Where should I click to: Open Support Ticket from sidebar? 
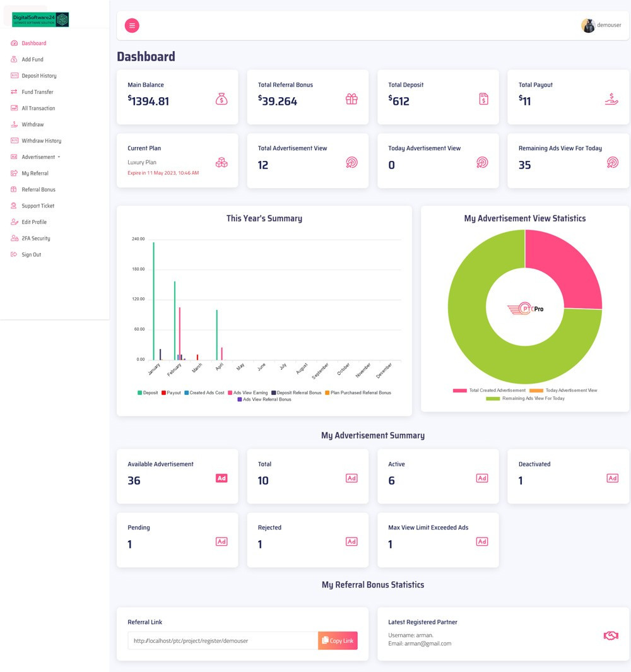(x=38, y=206)
